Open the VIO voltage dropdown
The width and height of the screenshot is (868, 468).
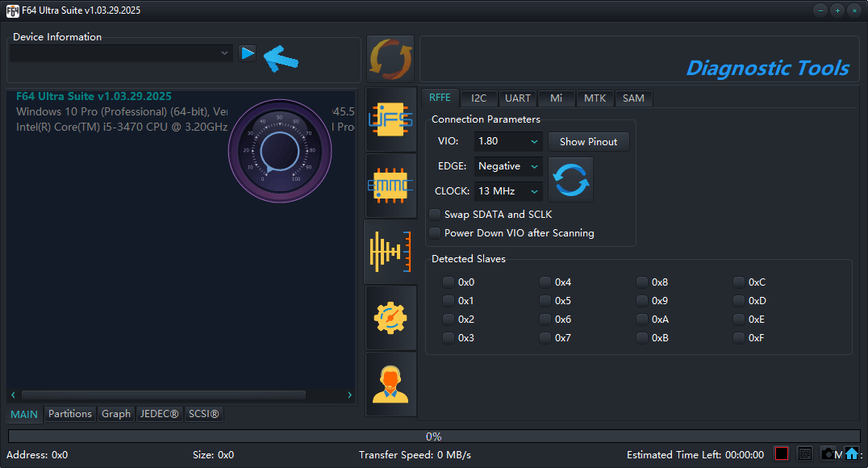(x=507, y=141)
